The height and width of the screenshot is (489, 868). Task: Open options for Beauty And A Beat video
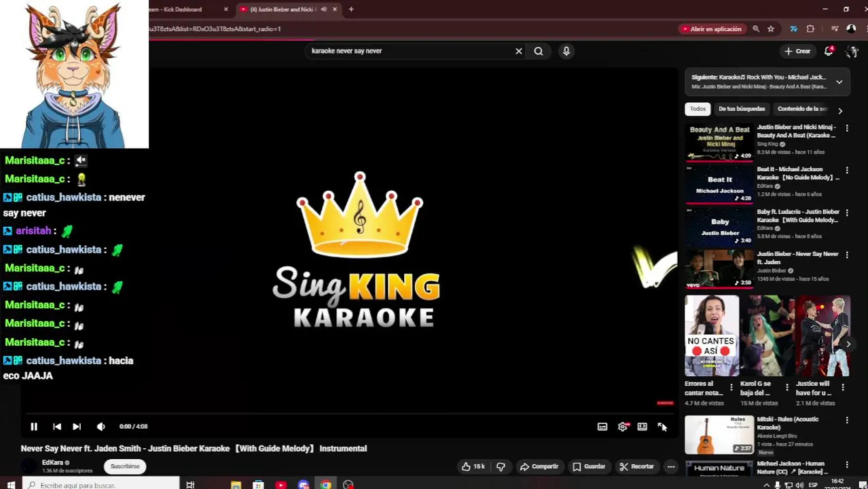click(847, 128)
